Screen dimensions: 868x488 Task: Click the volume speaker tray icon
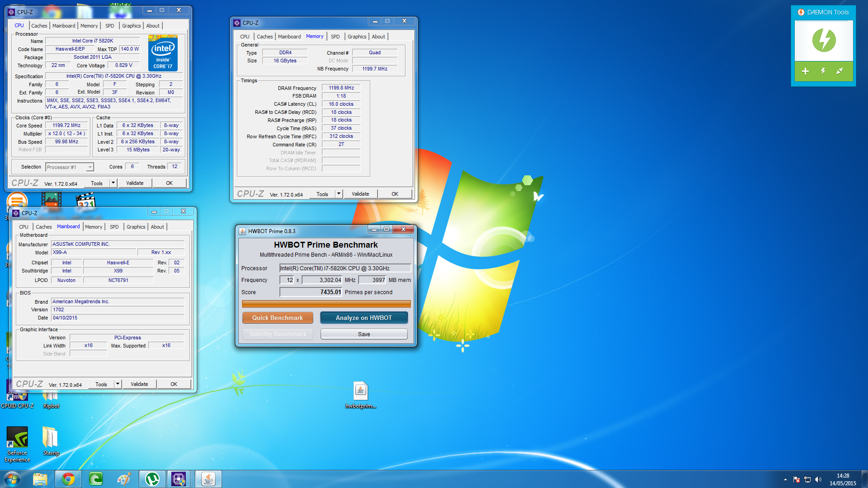pos(818,479)
